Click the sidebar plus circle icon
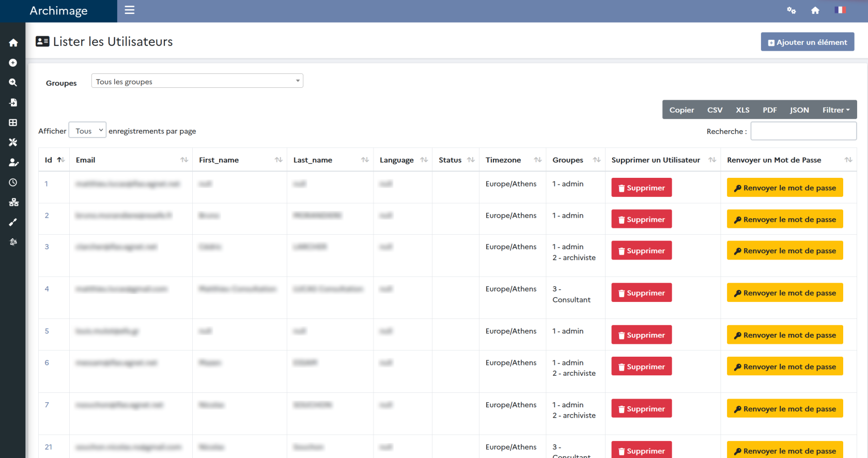 pos(13,63)
